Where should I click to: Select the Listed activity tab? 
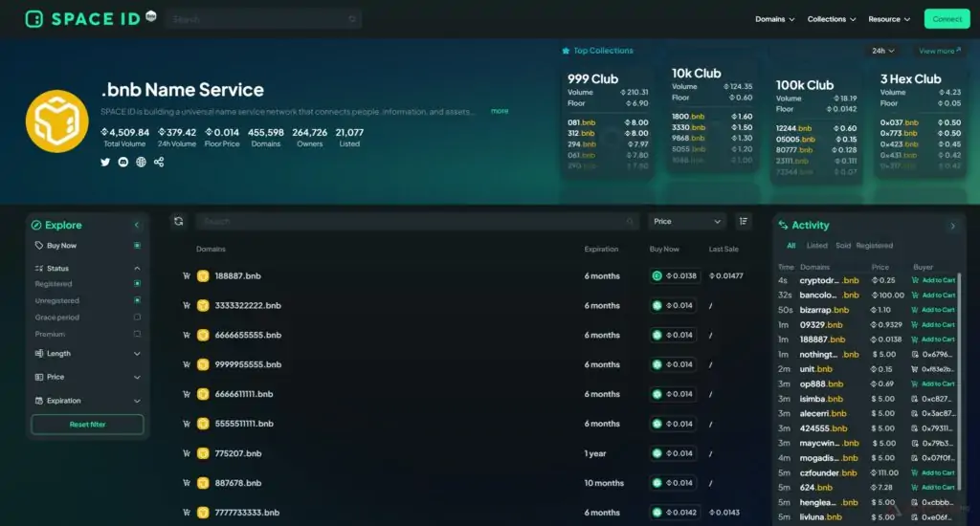tap(816, 246)
